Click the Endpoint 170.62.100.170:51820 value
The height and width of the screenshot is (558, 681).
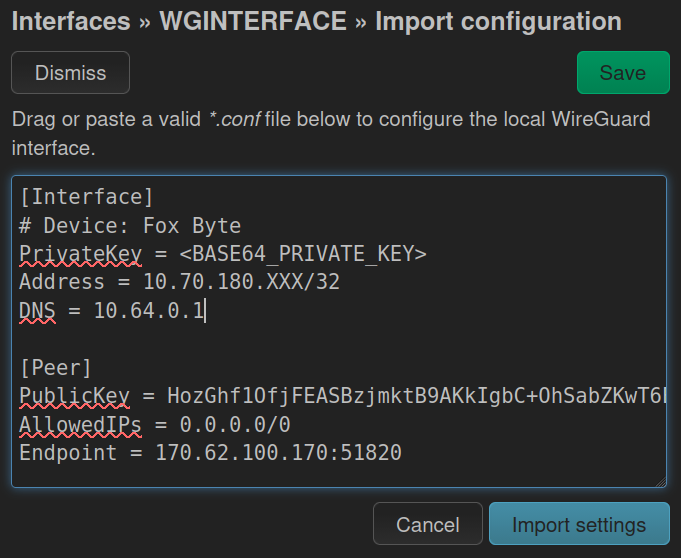278,453
